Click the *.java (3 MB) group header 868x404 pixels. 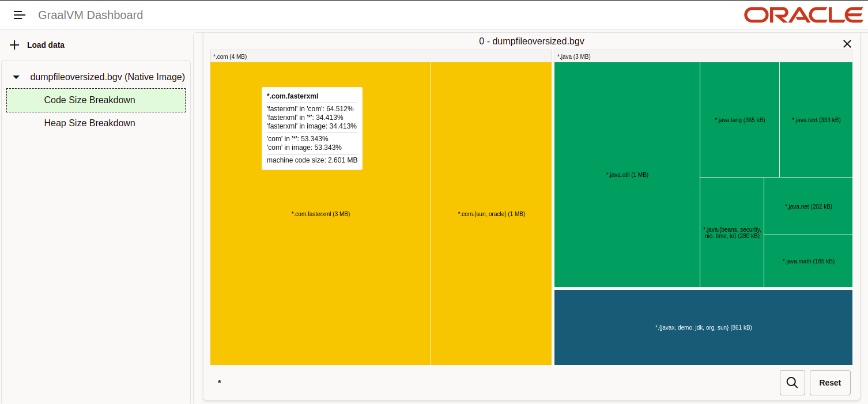click(703, 56)
